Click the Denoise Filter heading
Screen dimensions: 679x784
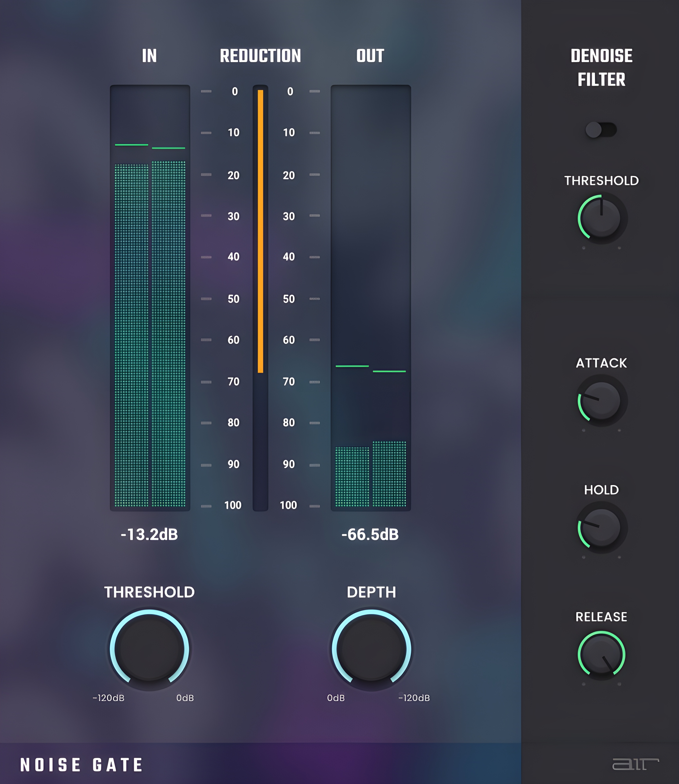tap(601, 67)
